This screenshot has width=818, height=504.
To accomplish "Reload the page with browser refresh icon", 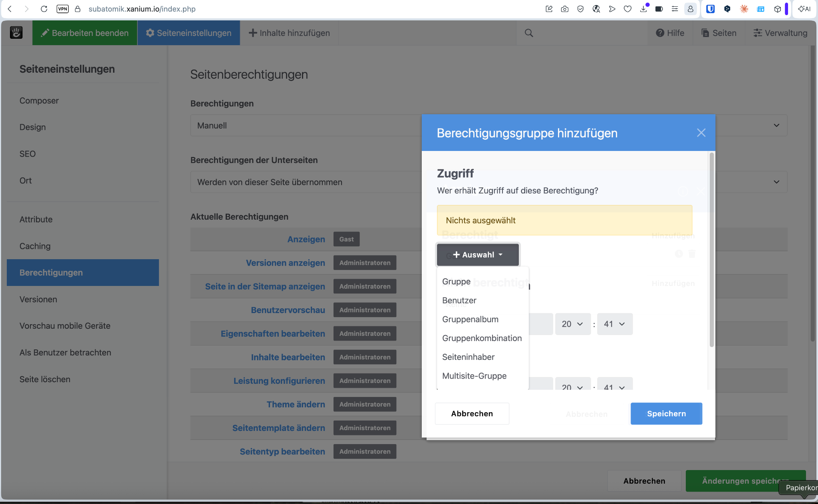I will point(44,9).
